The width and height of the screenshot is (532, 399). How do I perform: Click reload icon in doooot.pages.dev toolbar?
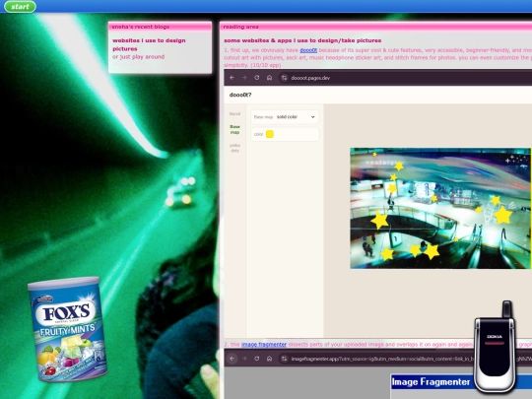(x=257, y=78)
